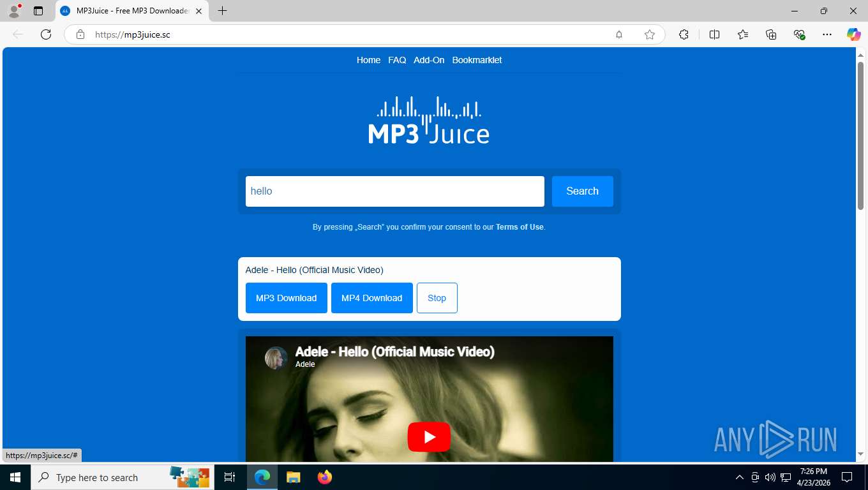Image resolution: width=868 pixels, height=490 pixels.
Task: Click the MP3 Download button
Action: (287, 298)
